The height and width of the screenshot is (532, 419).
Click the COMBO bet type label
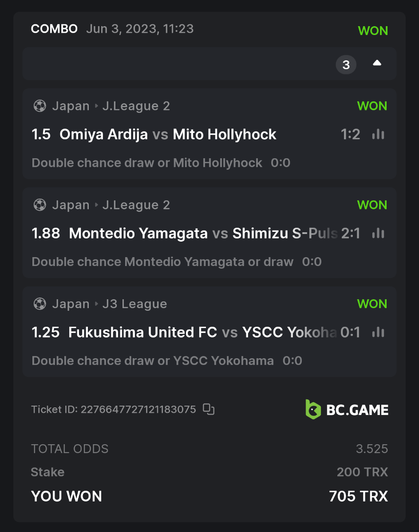click(x=54, y=29)
